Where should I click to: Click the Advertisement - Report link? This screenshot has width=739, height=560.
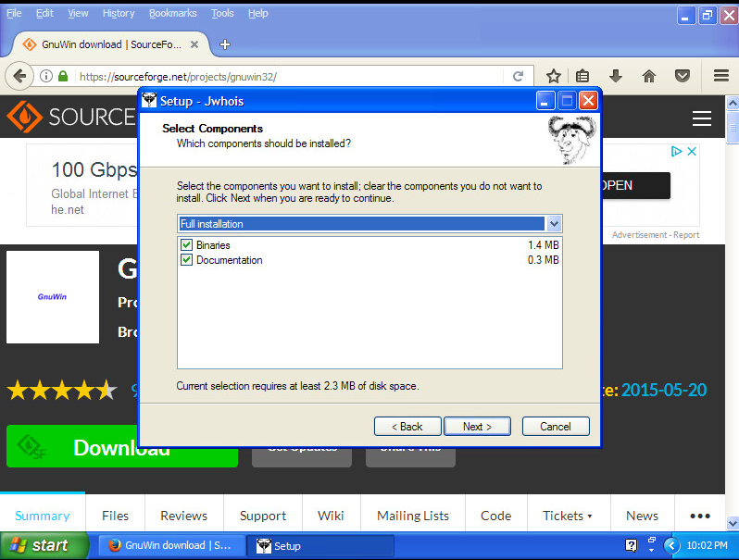coord(655,234)
